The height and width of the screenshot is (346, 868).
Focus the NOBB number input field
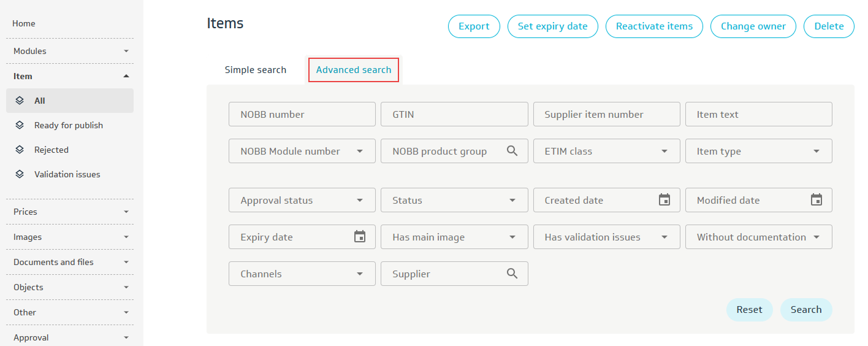coord(302,114)
